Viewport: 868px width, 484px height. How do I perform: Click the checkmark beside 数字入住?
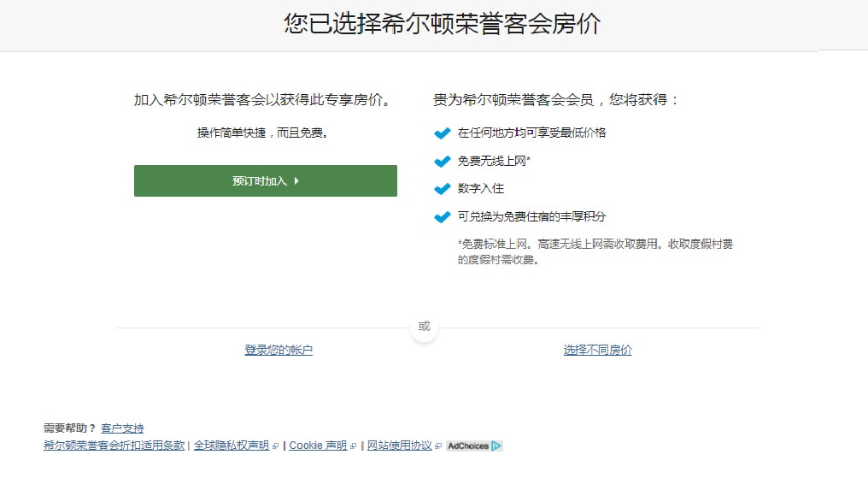tap(443, 189)
